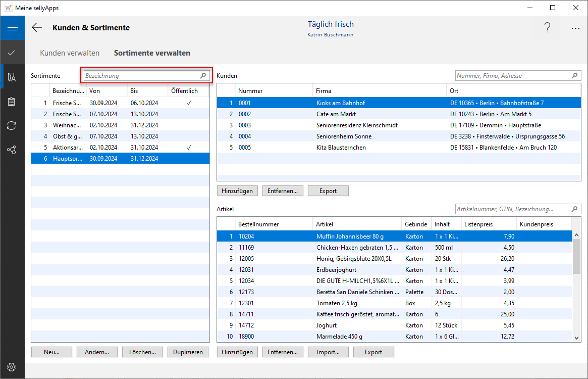Open the share nodes sidebar icon
This screenshot has height=379, width=588.
[12, 150]
